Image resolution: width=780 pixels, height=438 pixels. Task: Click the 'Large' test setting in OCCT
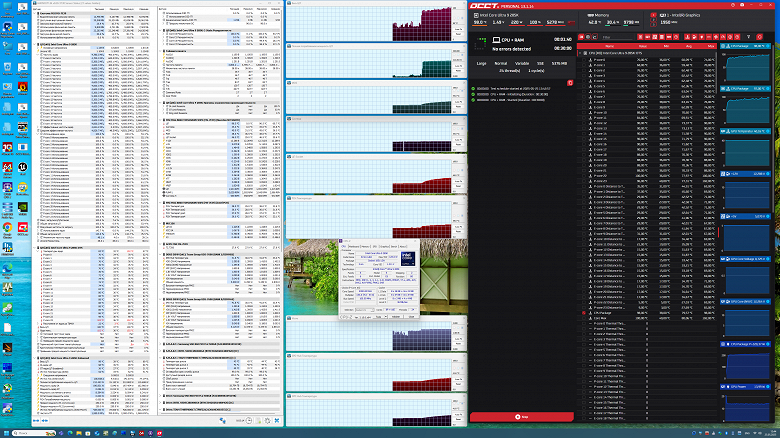click(482, 63)
